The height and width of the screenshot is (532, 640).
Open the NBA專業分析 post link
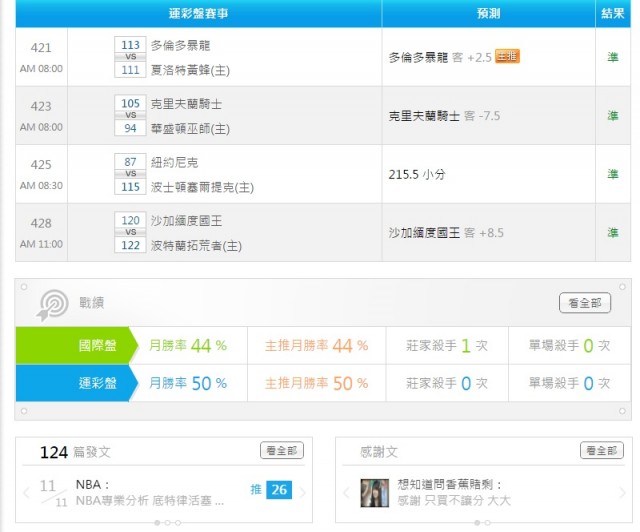point(158,499)
